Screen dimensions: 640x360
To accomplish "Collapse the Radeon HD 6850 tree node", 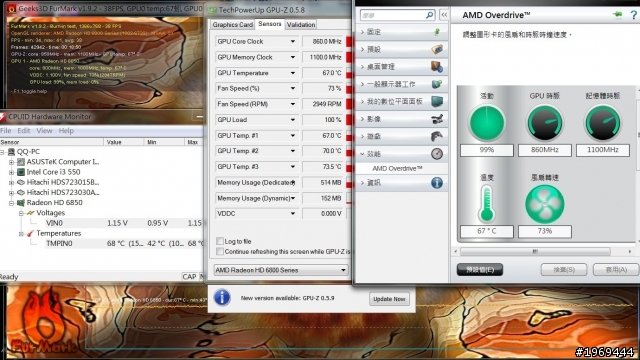I will tap(11, 203).
